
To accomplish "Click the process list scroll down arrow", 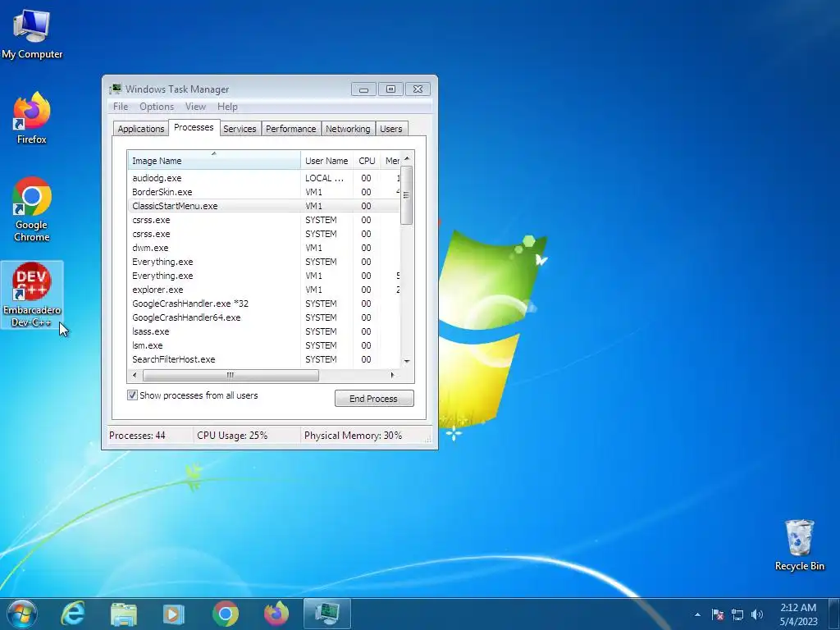I will 407,361.
